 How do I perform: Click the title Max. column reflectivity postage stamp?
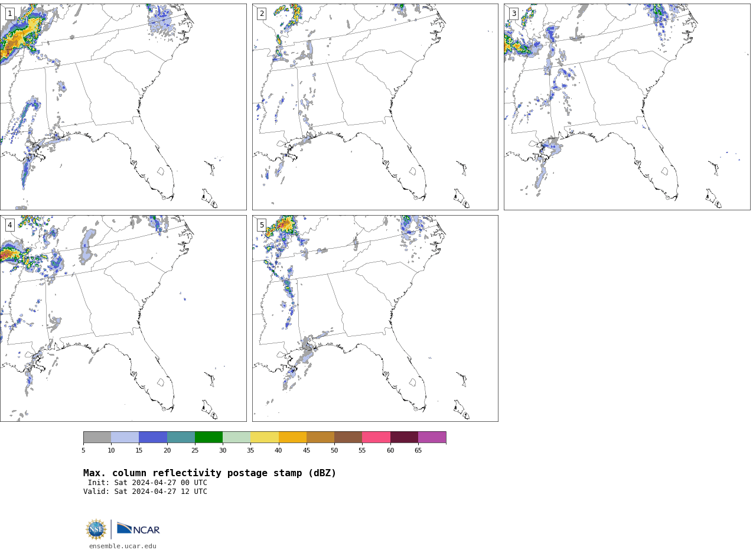210,473
